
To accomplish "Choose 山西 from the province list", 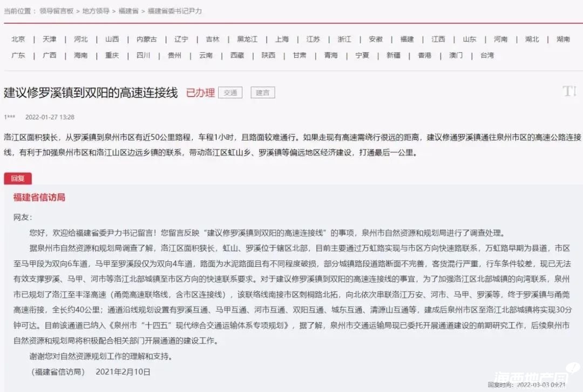I will point(112,39).
